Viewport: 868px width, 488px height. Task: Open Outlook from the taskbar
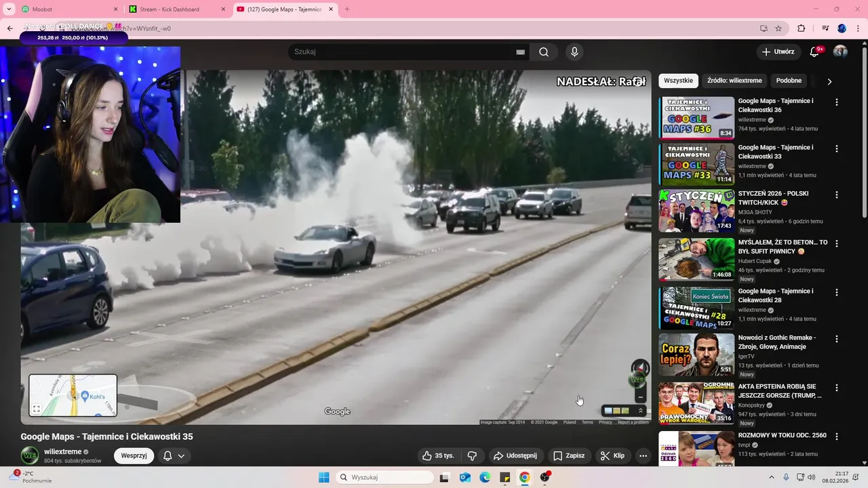(465, 477)
